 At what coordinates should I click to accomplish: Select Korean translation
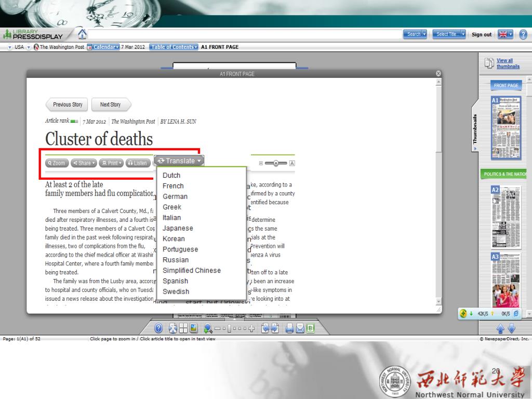pos(174,239)
